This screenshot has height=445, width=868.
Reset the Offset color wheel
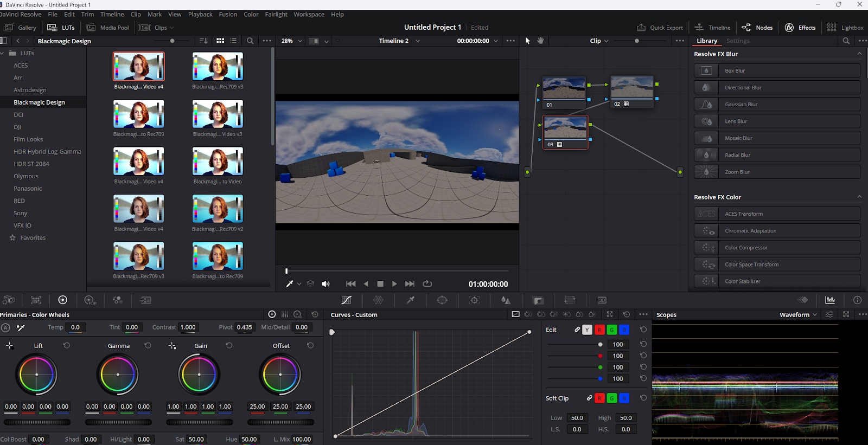310,345
